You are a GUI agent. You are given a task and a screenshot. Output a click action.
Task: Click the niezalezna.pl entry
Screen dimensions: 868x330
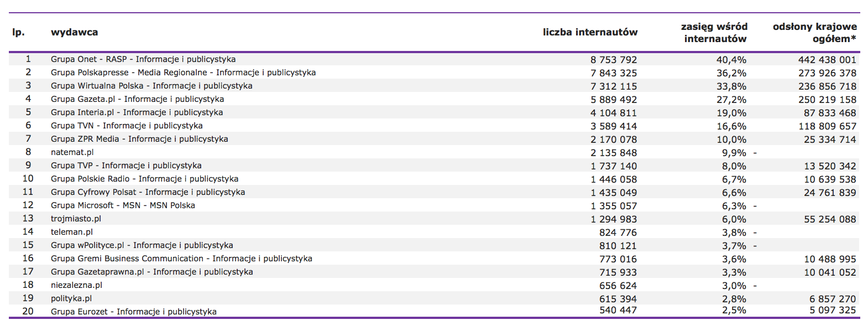(x=76, y=285)
